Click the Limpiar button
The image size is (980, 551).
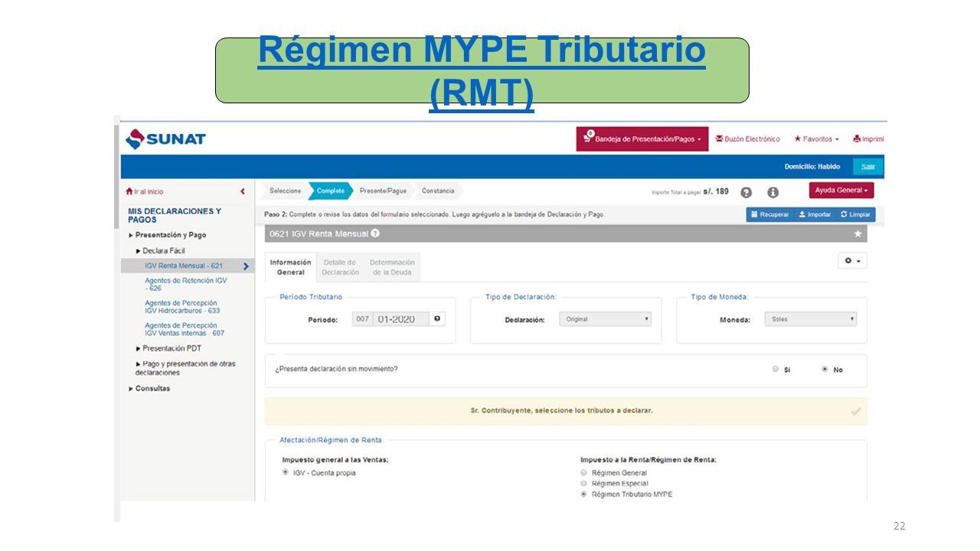tap(855, 215)
